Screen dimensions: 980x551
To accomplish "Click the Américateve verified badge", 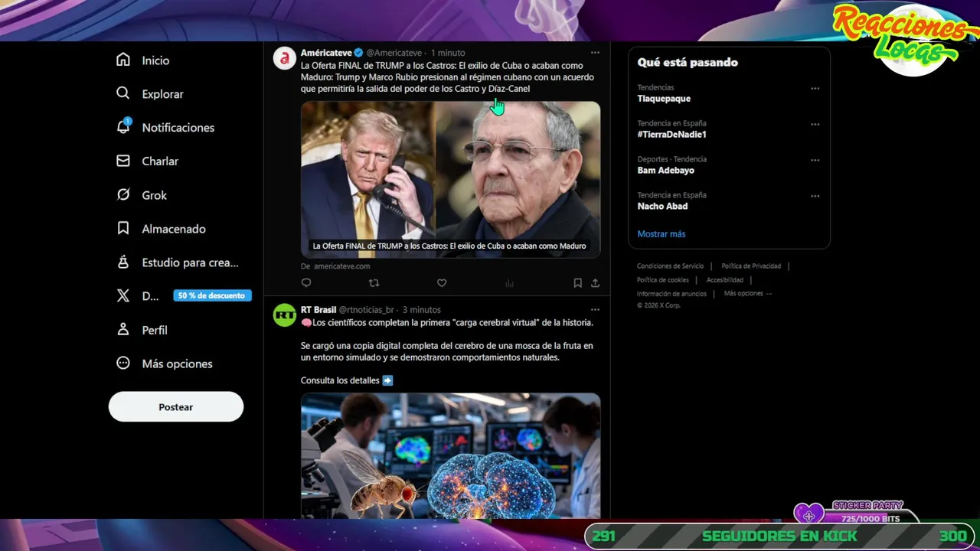I will click(x=358, y=53).
